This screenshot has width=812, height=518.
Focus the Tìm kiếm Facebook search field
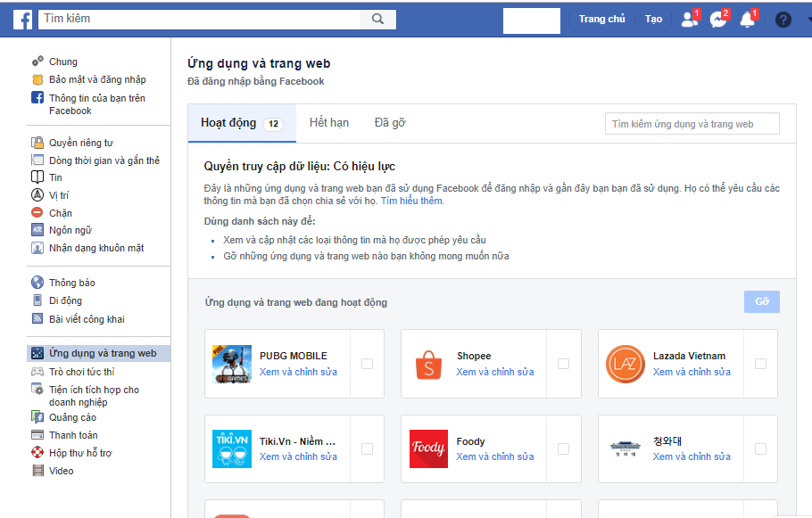click(199, 19)
